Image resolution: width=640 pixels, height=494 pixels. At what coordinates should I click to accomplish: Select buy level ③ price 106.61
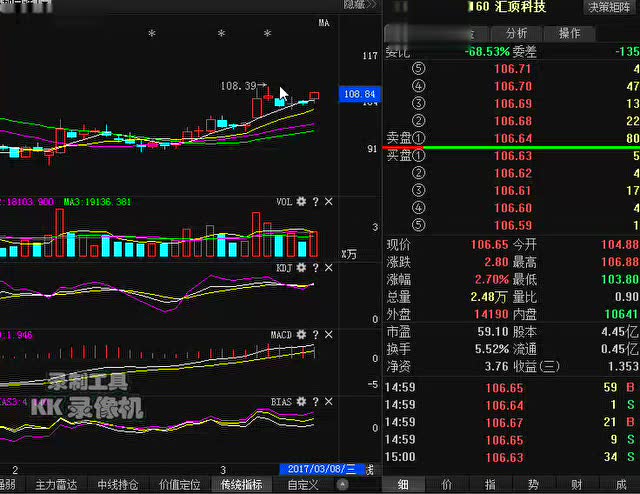pos(513,190)
